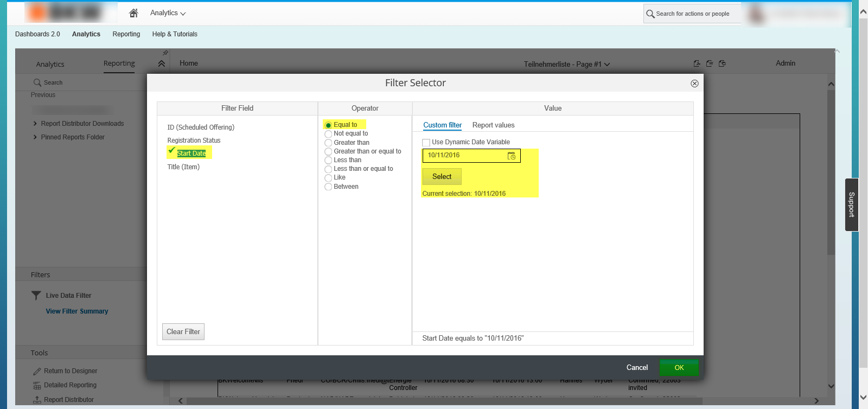
Task: Click the sidebar Search magnifier icon
Action: coord(37,82)
